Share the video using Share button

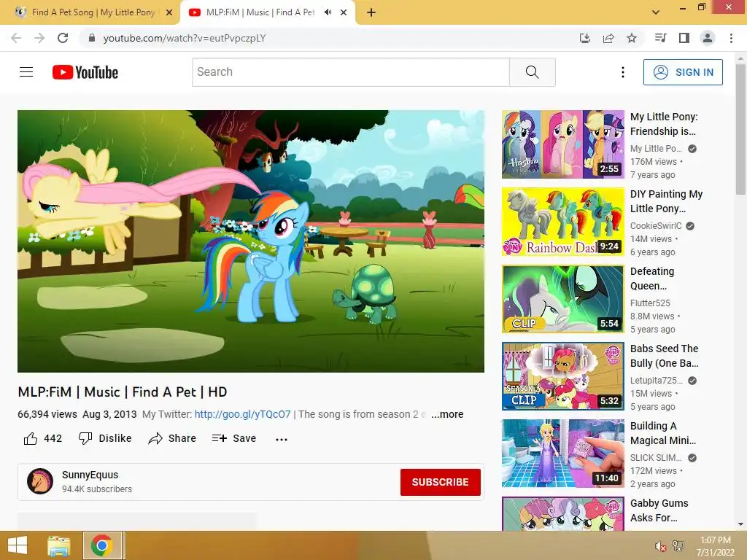pos(172,438)
